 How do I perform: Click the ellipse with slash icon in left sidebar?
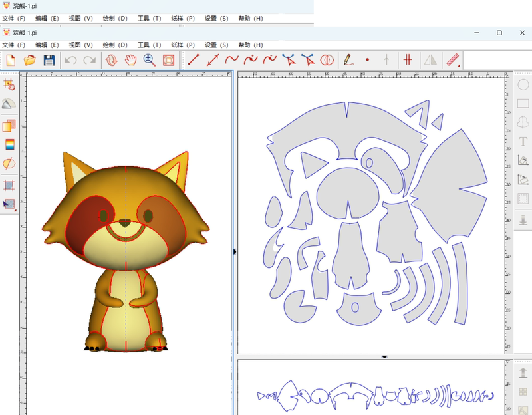pyautogui.click(x=9, y=164)
